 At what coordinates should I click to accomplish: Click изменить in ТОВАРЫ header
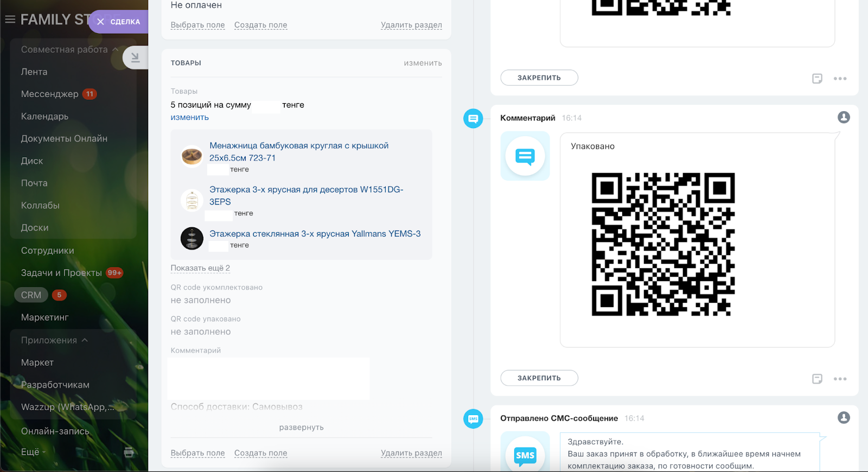tap(423, 63)
